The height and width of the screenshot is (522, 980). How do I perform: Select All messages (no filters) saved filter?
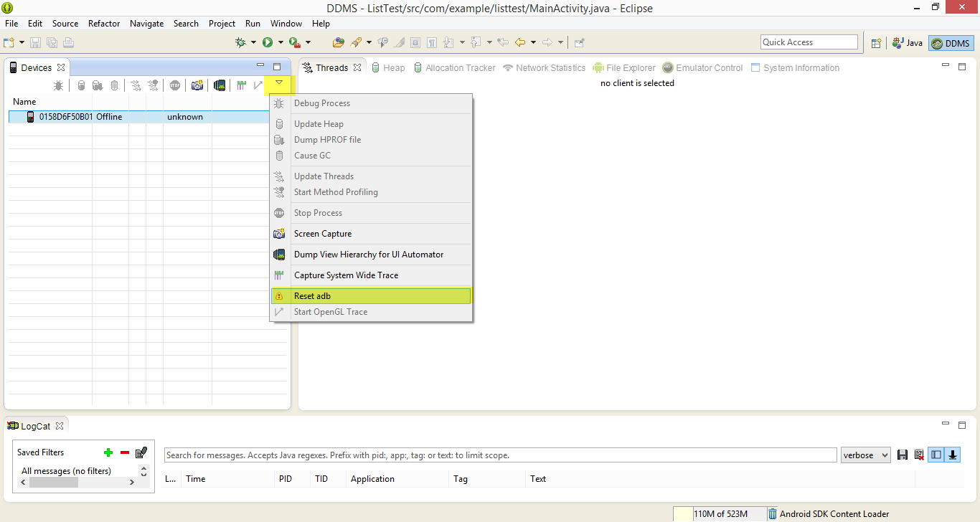[66, 471]
